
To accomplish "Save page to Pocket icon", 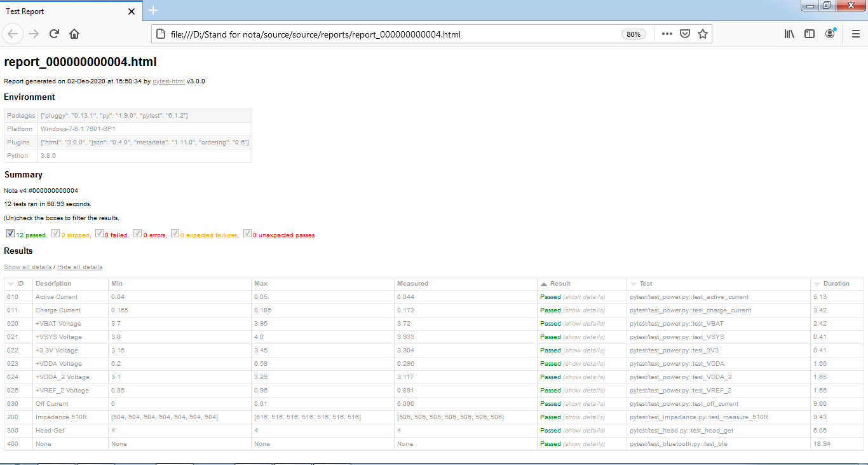I will pyautogui.click(x=685, y=34).
